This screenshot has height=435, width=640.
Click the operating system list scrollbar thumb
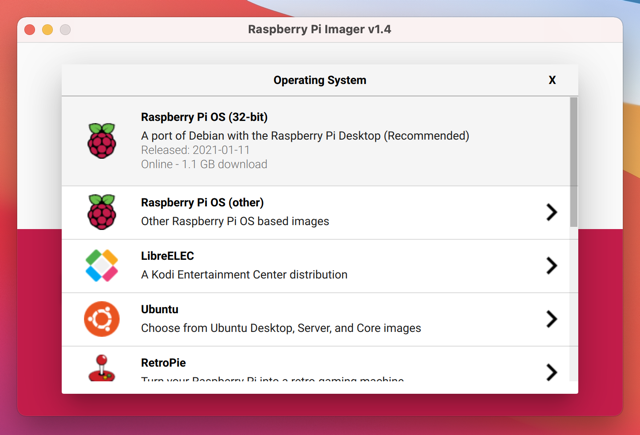click(x=573, y=162)
